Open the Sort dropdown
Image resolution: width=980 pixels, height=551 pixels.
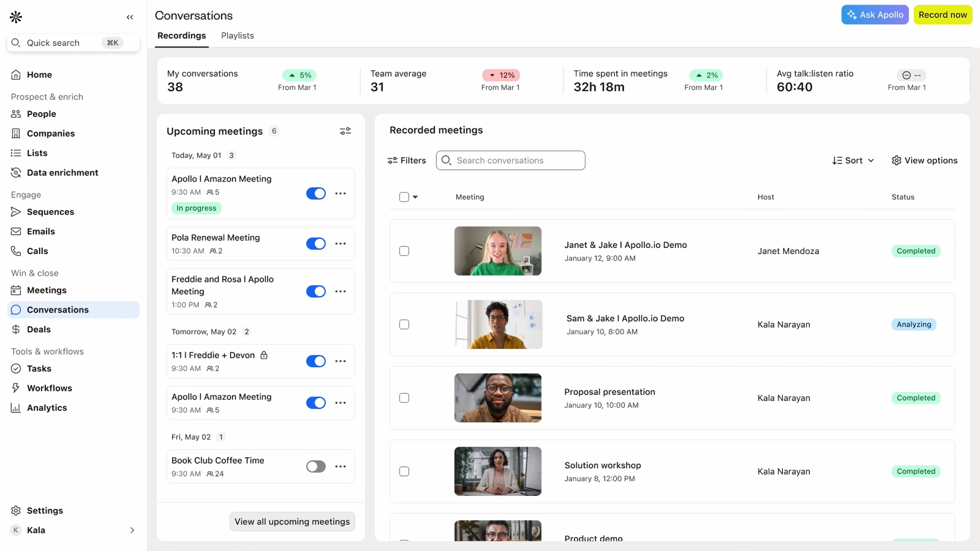853,160
